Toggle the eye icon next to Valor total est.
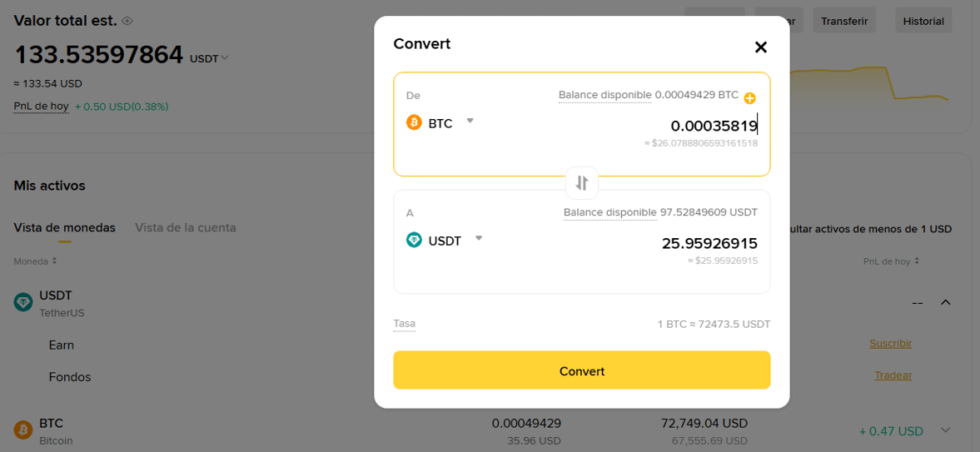The height and width of the screenshot is (452, 980). [x=127, y=21]
